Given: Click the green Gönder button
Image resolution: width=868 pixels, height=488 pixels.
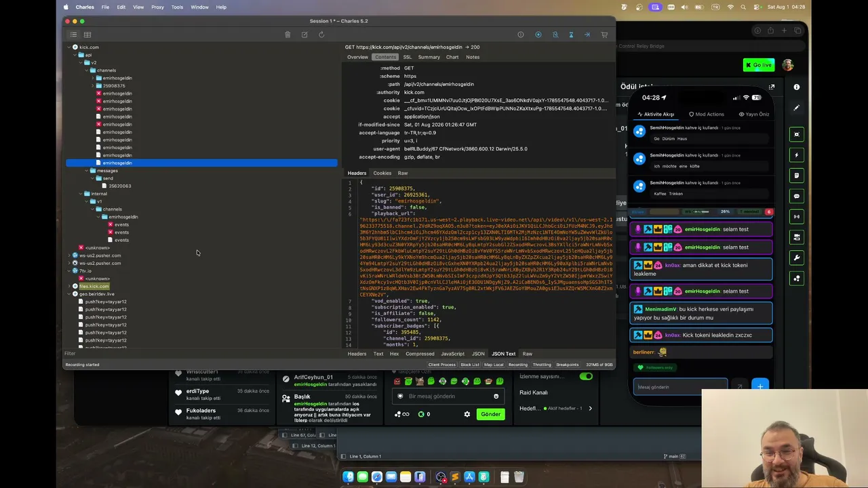Looking at the screenshot, I should [x=490, y=414].
